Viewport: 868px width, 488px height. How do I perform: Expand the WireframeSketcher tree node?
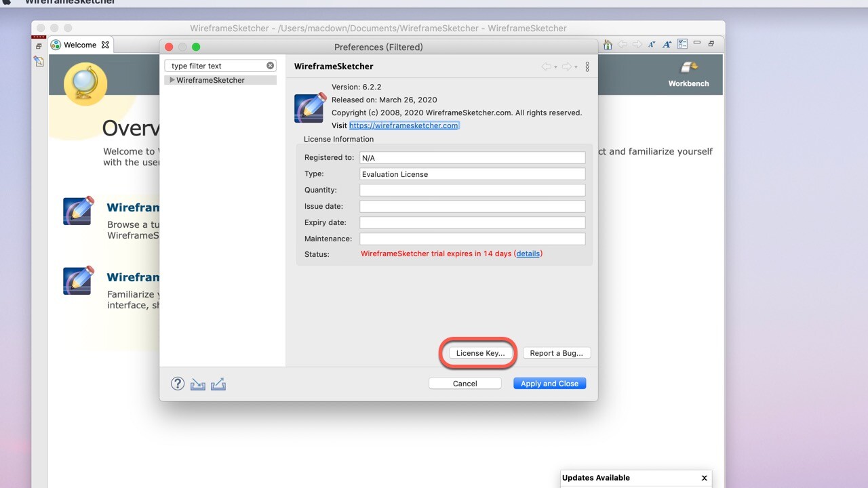(x=172, y=80)
